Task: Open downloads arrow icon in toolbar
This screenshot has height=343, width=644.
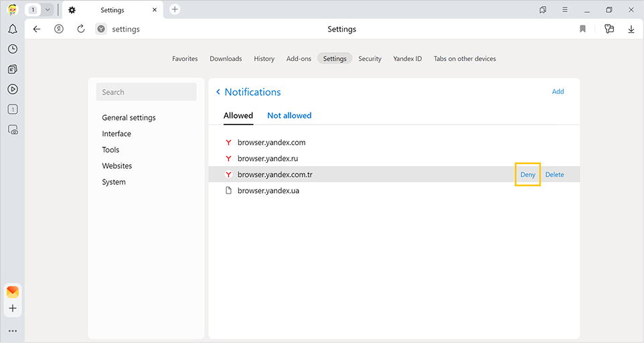Action: pos(631,29)
